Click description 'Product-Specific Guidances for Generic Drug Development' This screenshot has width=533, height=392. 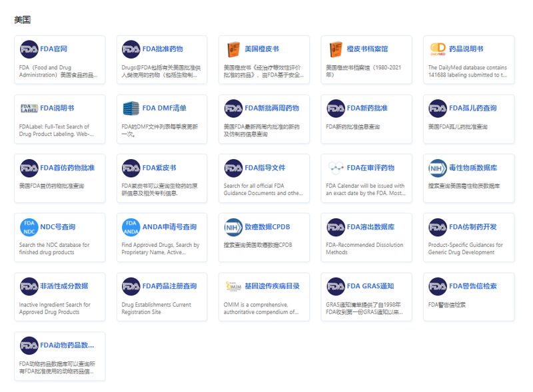pos(465,249)
